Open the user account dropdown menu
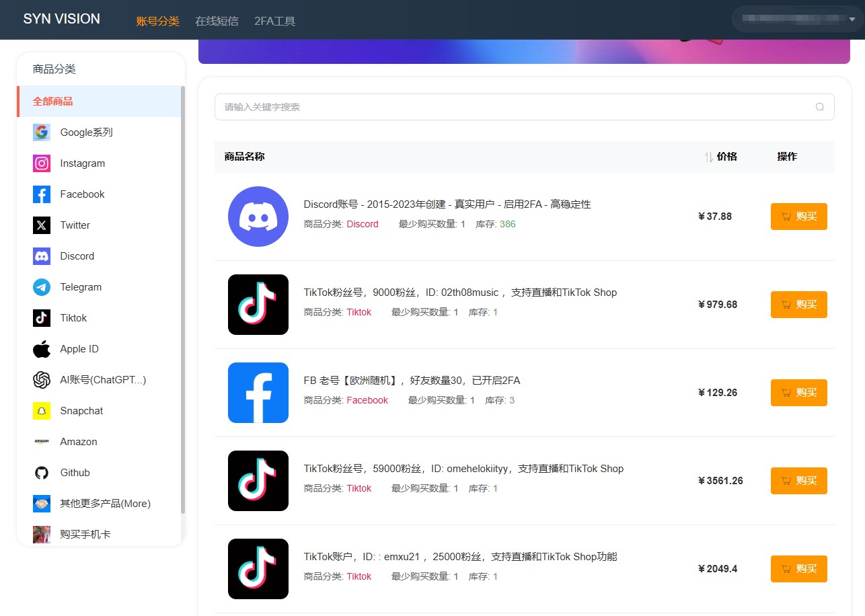The width and height of the screenshot is (865, 616). click(x=798, y=19)
